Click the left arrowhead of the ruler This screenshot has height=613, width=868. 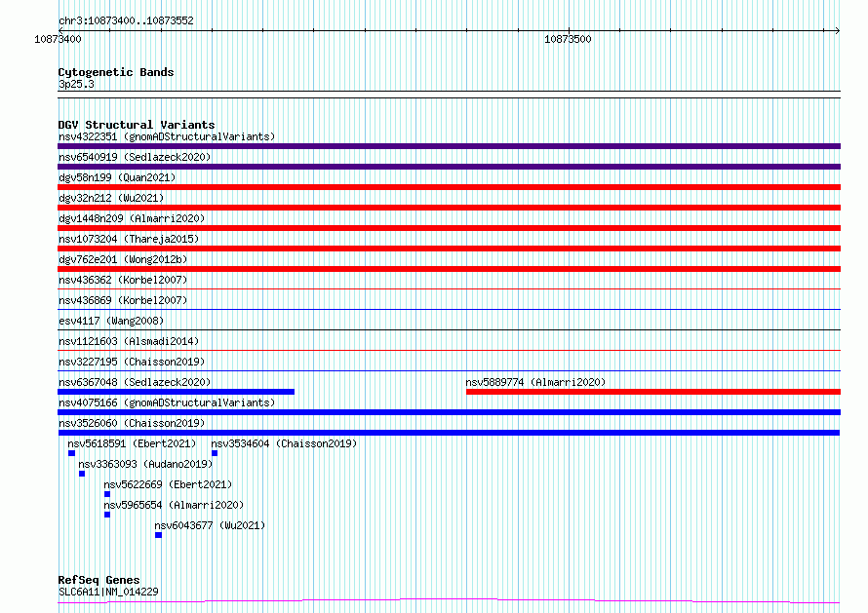pos(60,30)
